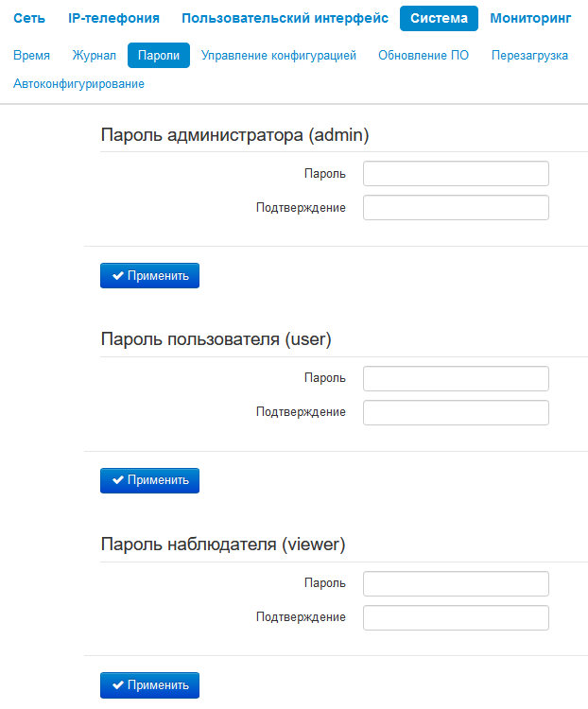This screenshot has width=588, height=709.
Task: Open the Журнал submenu
Action: tap(95, 56)
